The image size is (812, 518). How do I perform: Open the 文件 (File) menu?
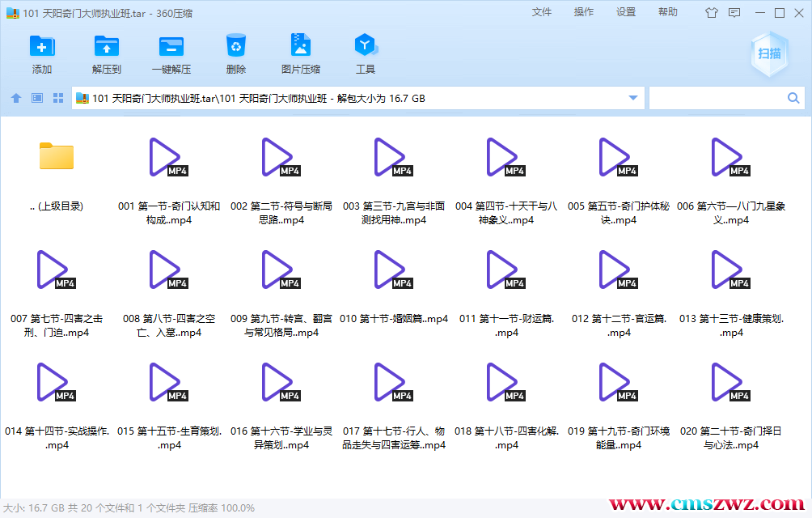coord(542,13)
